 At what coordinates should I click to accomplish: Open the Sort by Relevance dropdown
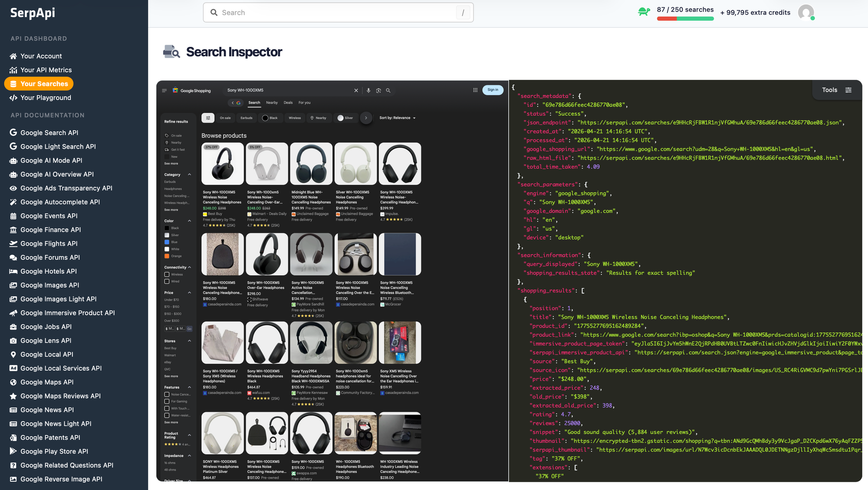398,118
